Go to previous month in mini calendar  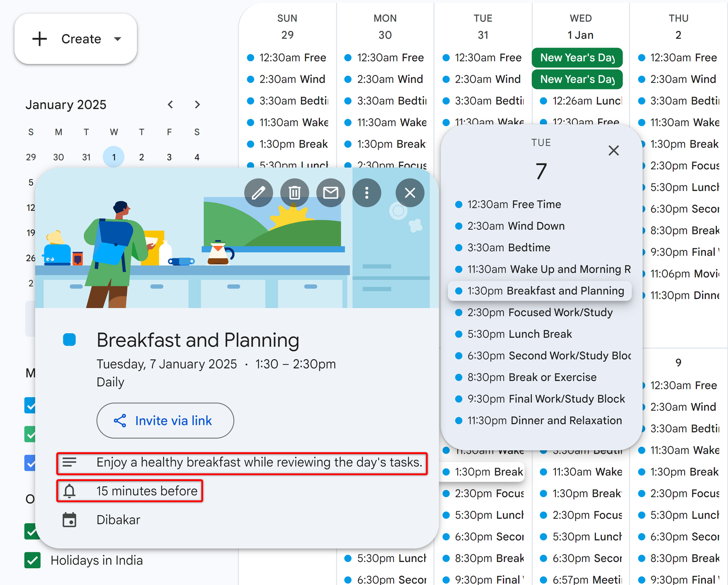tap(170, 104)
